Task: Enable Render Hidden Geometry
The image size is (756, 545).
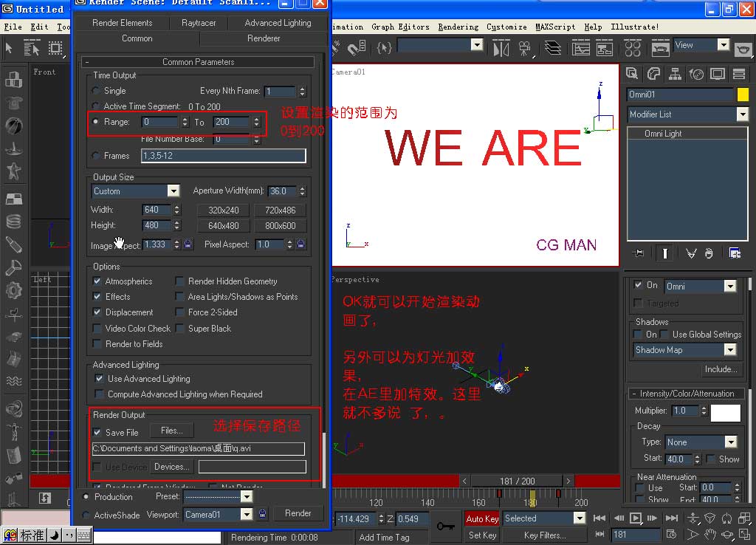Action: coord(179,281)
